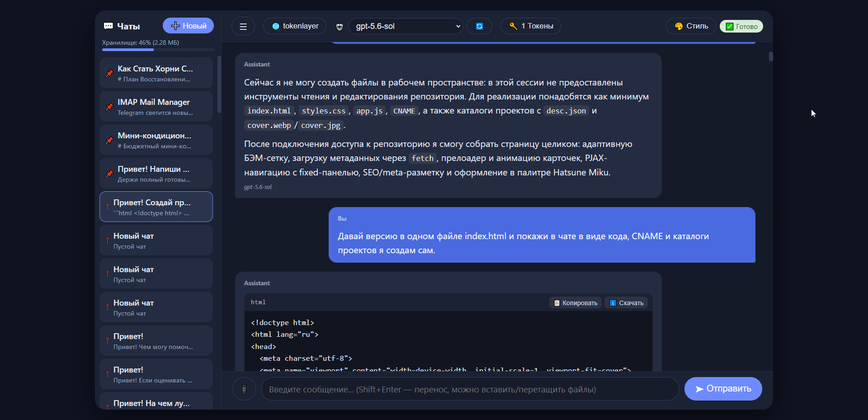Focus the message input field
This screenshot has height=420, width=868.
[x=470, y=389]
